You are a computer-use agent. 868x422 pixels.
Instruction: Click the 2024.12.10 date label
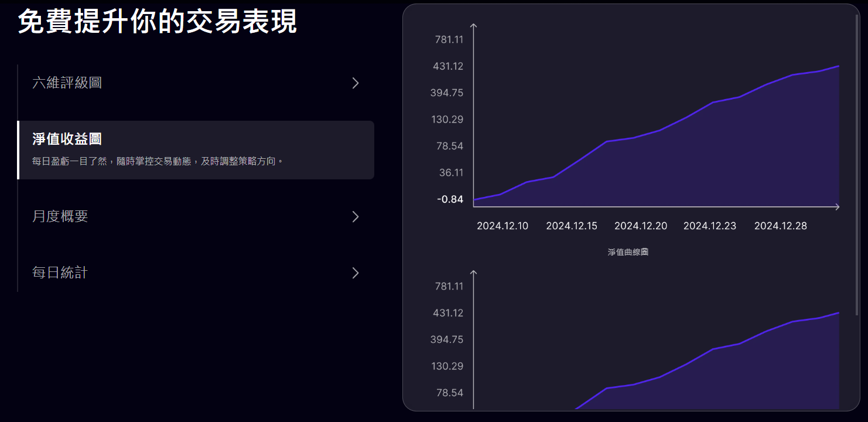pos(503,226)
